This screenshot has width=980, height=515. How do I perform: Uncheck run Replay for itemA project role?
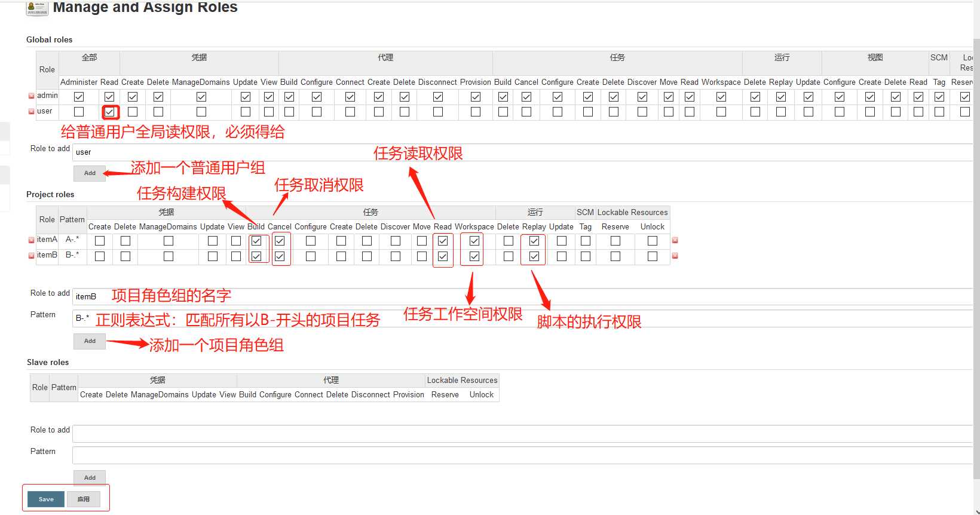(534, 241)
